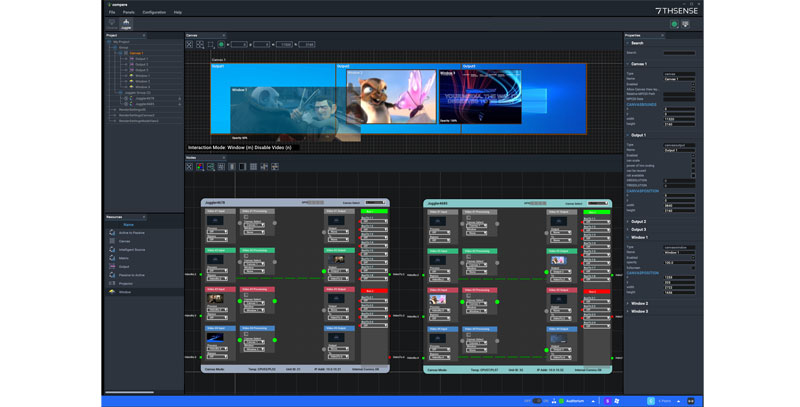The image size is (800, 407).
Task: Toggle the Enabled checkbox under Output 1 properties
Action: (x=693, y=155)
